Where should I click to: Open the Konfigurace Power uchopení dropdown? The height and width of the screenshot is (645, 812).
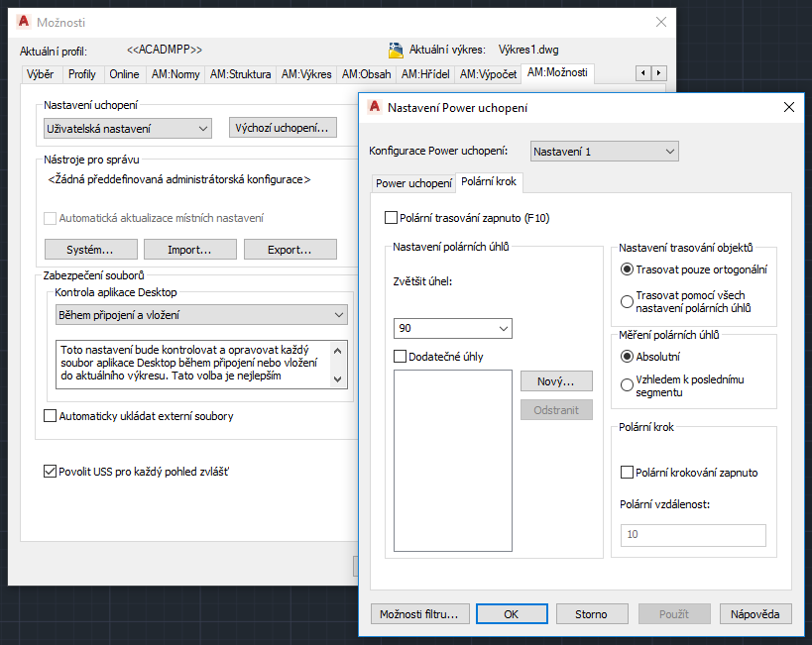pos(604,152)
